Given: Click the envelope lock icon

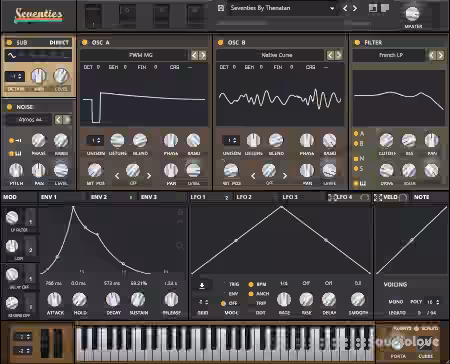Looking at the screenshot, I should (180, 212).
